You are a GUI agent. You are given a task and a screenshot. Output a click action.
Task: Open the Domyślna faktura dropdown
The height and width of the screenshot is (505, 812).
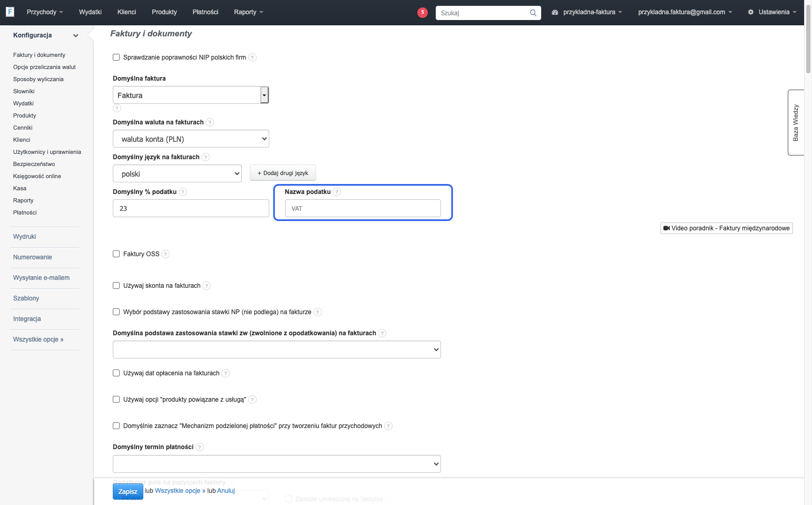191,95
